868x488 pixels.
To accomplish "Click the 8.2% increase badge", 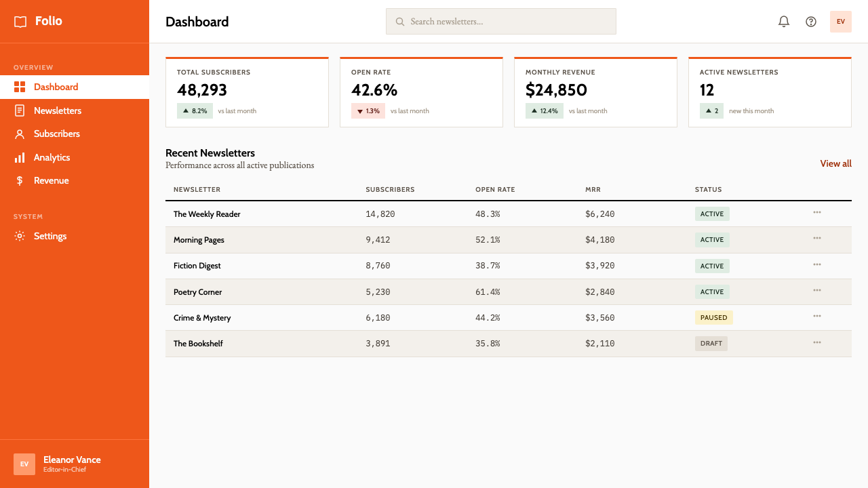I will click(195, 111).
